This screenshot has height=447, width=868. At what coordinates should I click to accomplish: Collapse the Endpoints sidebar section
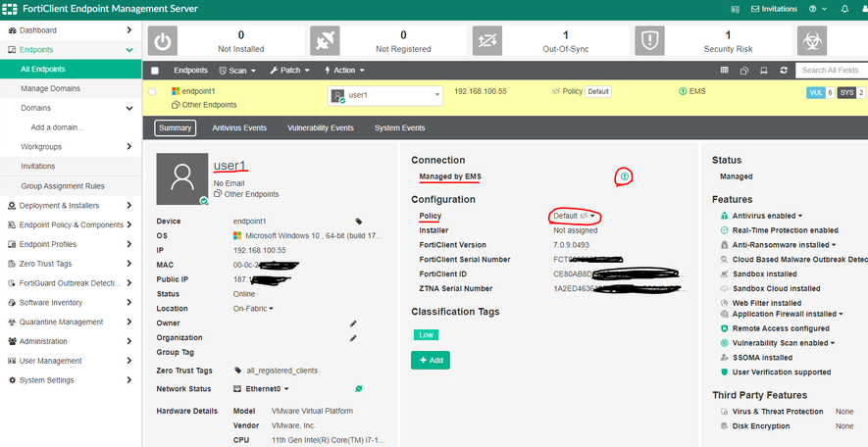click(x=71, y=50)
